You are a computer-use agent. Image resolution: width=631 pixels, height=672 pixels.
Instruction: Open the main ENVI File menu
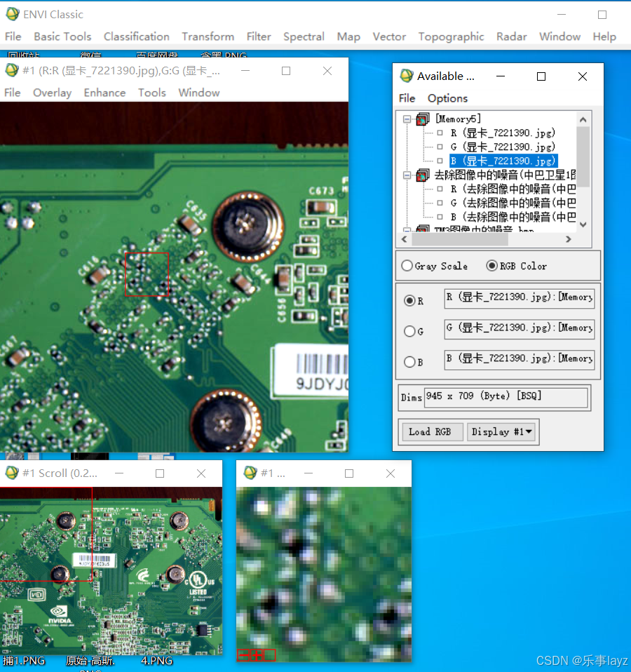[13, 37]
